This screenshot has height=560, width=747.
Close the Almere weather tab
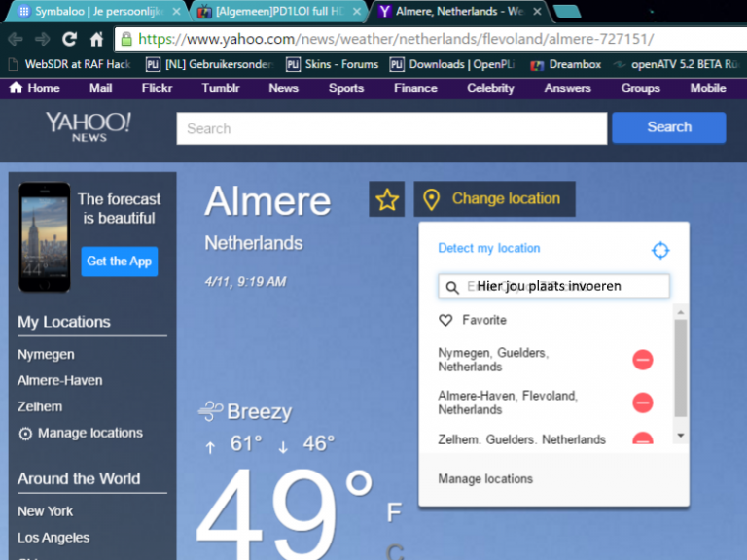coord(537,12)
